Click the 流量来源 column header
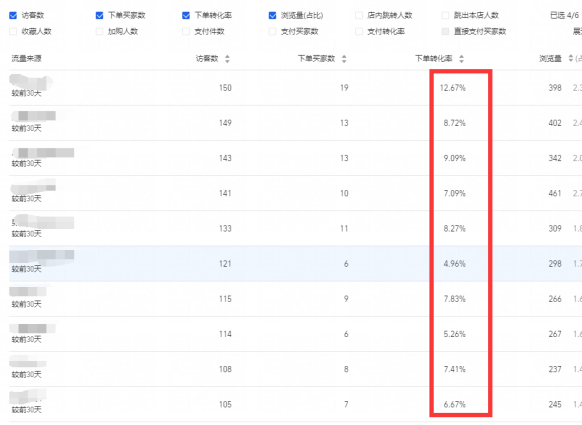 pyautogui.click(x=26, y=59)
